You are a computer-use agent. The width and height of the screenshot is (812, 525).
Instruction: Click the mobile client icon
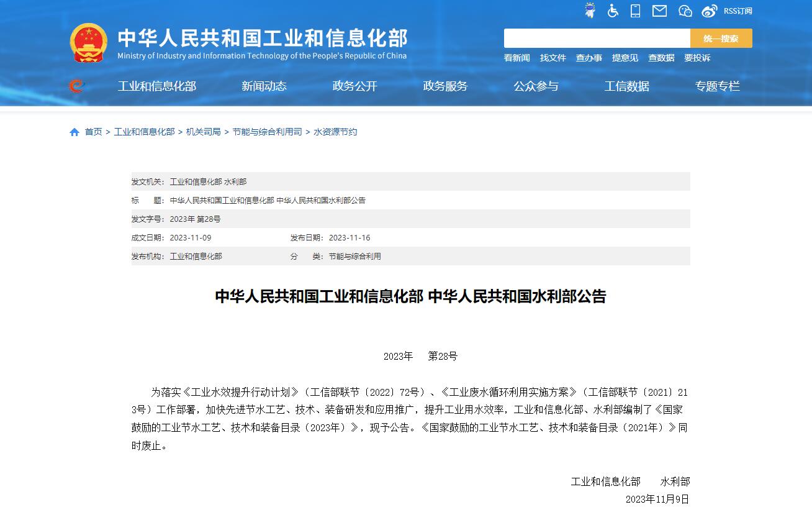click(635, 11)
